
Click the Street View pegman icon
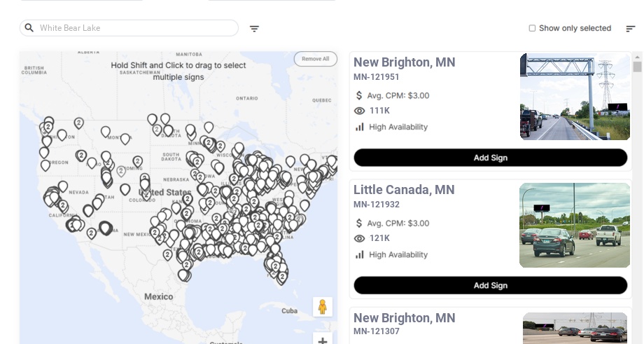pyautogui.click(x=322, y=307)
